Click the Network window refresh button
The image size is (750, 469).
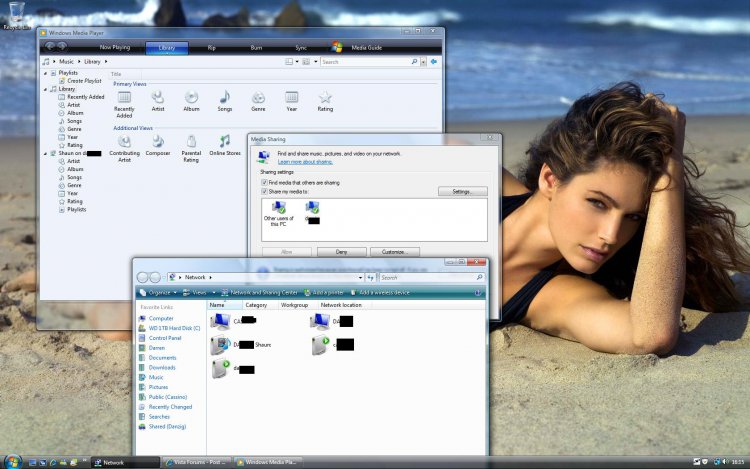(x=371, y=277)
